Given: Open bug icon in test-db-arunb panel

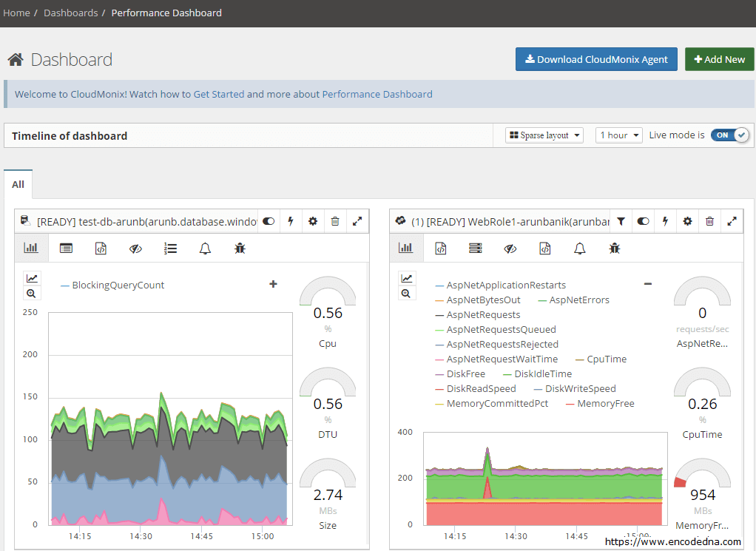Looking at the screenshot, I should tap(240, 249).
